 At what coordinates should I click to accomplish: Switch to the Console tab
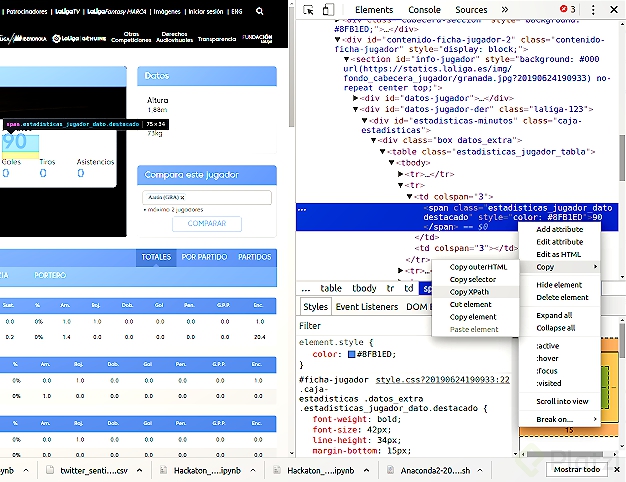coord(424,10)
